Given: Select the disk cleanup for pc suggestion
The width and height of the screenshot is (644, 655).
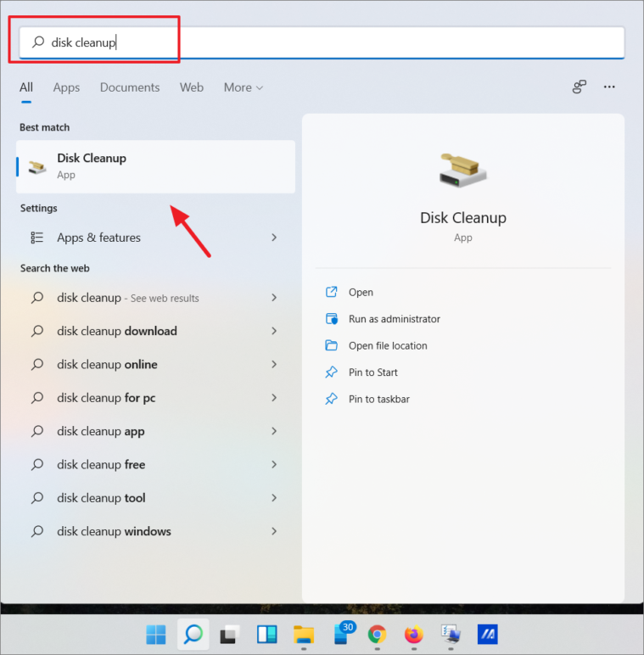Looking at the screenshot, I should click(155, 398).
